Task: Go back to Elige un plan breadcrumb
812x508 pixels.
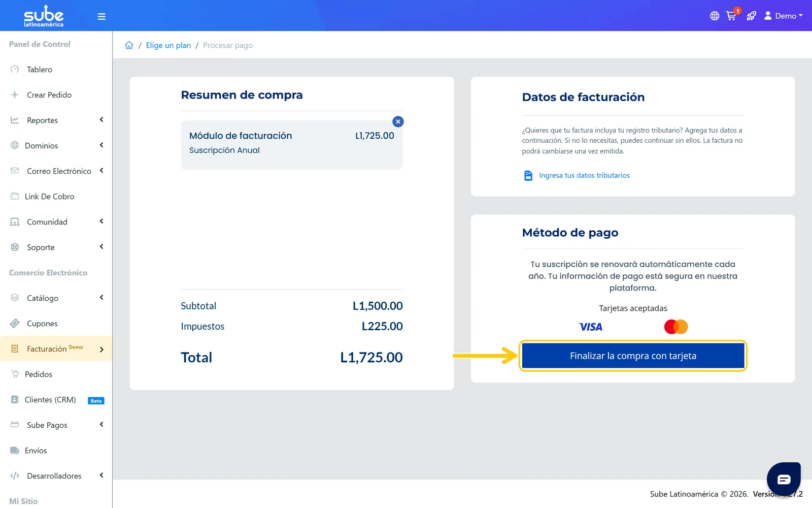Action: tap(168, 45)
